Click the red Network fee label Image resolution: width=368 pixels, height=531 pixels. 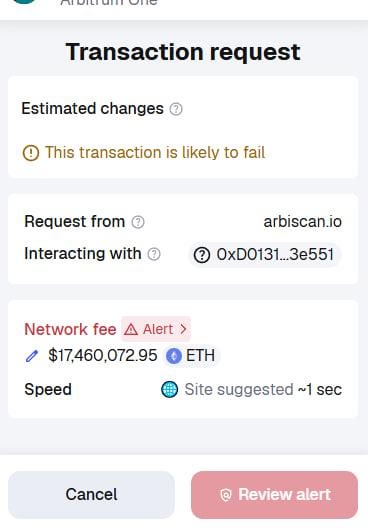point(70,329)
